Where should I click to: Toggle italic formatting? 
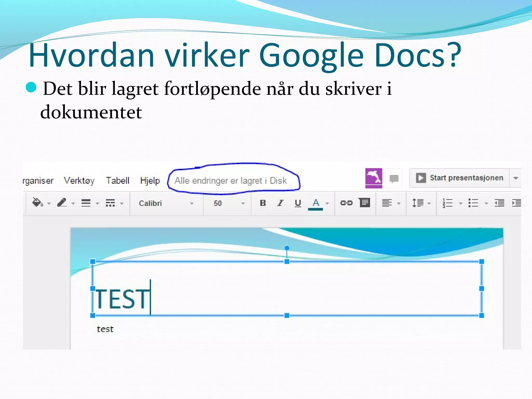pyautogui.click(x=280, y=203)
